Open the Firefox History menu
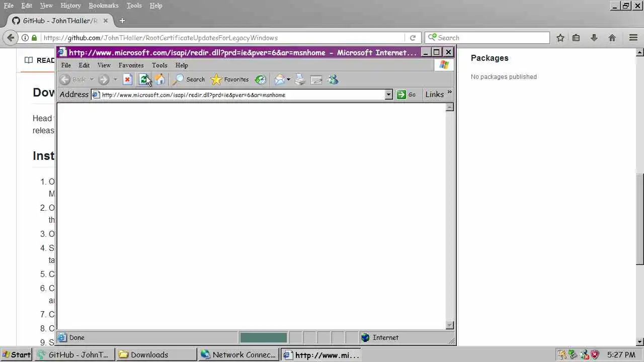644x362 pixels. coord(70,6)
